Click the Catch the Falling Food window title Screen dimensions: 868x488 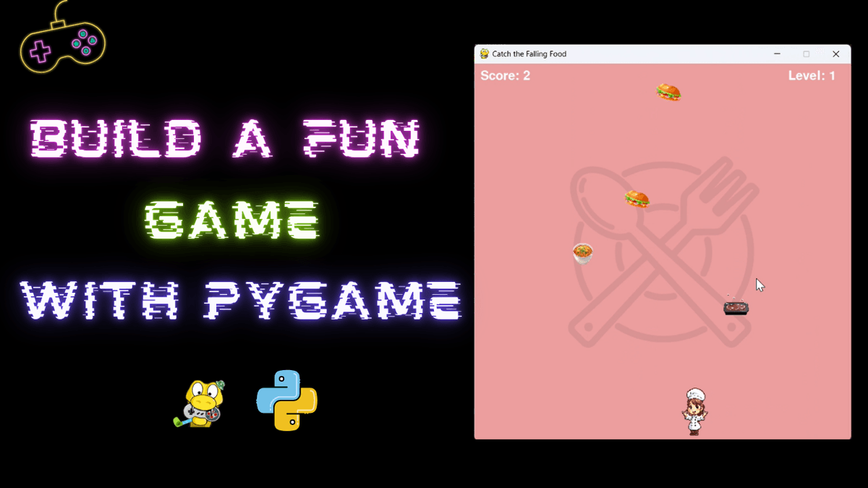529,54
